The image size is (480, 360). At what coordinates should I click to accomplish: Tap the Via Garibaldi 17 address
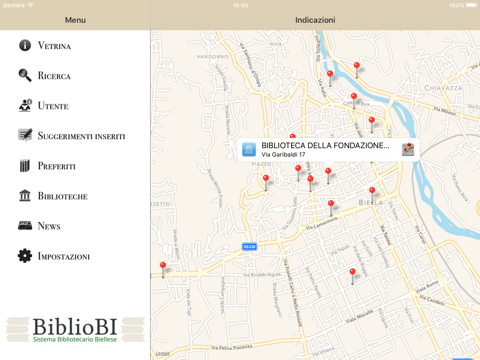pyautogui.click(x=283, y=154)
